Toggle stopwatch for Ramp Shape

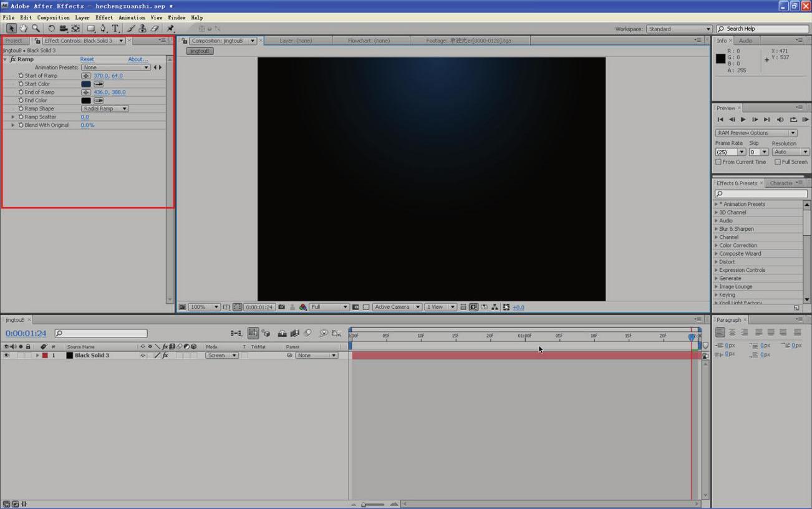point(21,109)
